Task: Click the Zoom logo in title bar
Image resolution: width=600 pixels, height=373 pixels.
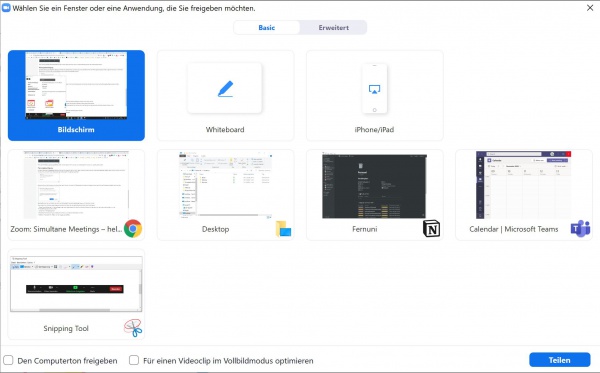Action: coord(6,8)
